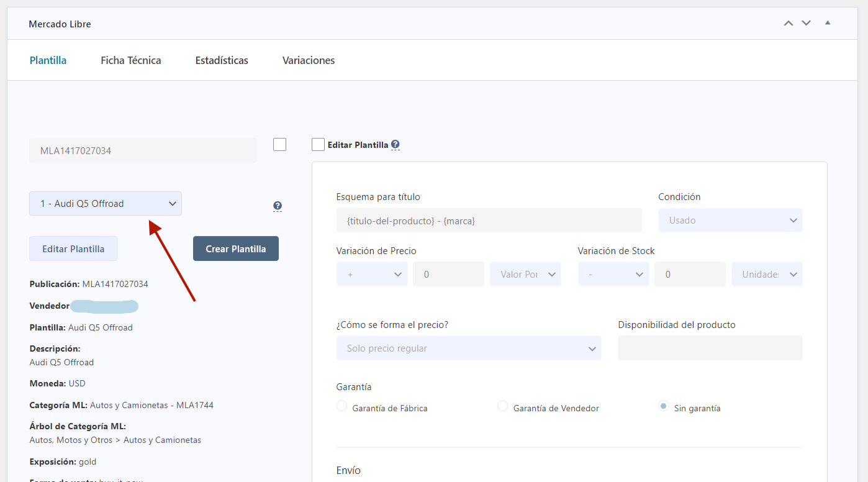Open the Solo precio regular dropdown
The width and height of the screenshot is (868, 482).
pyautogui.click(x=469, y=348)
